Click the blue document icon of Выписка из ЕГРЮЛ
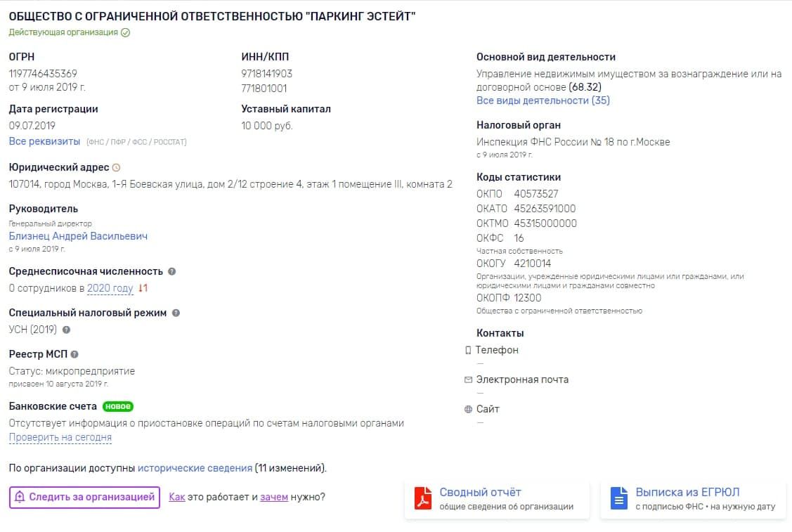The width and height of the screenshot is (792, 532). pyautogui.click(x=618, y=498)
